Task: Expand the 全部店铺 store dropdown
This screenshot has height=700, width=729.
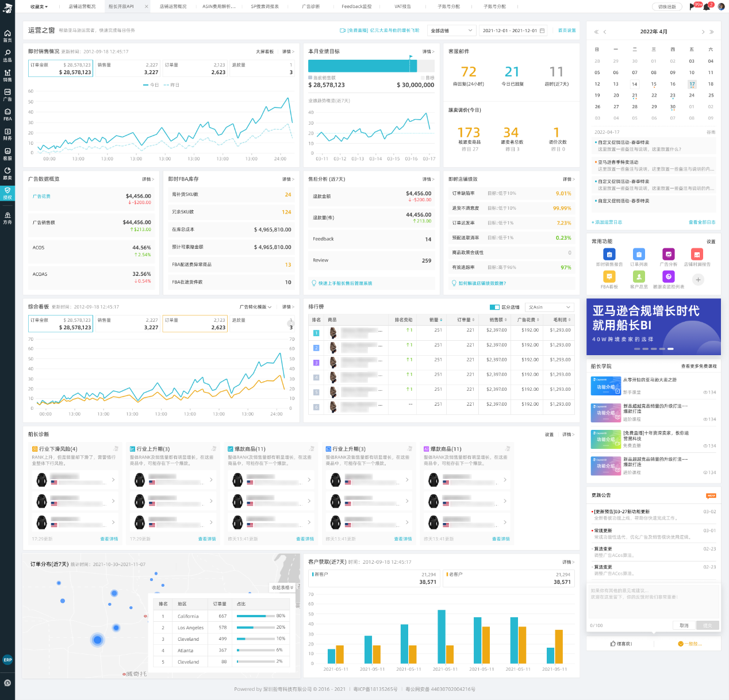Action: tap(452, 30)
